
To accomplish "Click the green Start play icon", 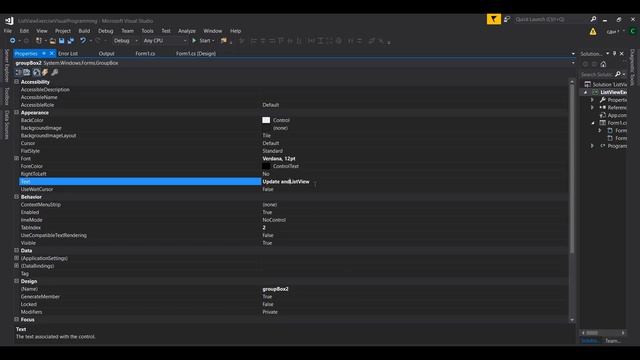I will click(194, 41).
